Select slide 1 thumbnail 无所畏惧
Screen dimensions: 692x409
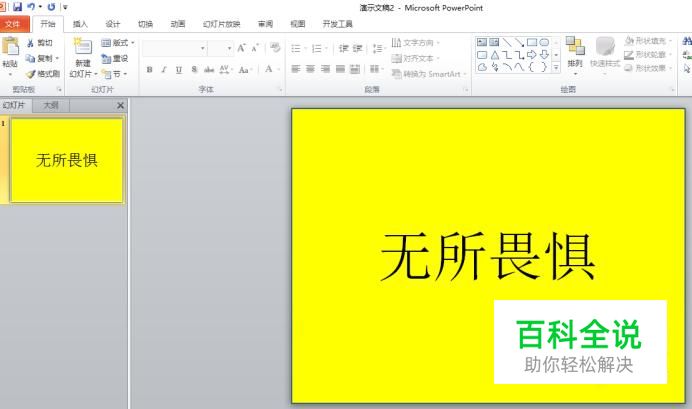coord(67,160)
